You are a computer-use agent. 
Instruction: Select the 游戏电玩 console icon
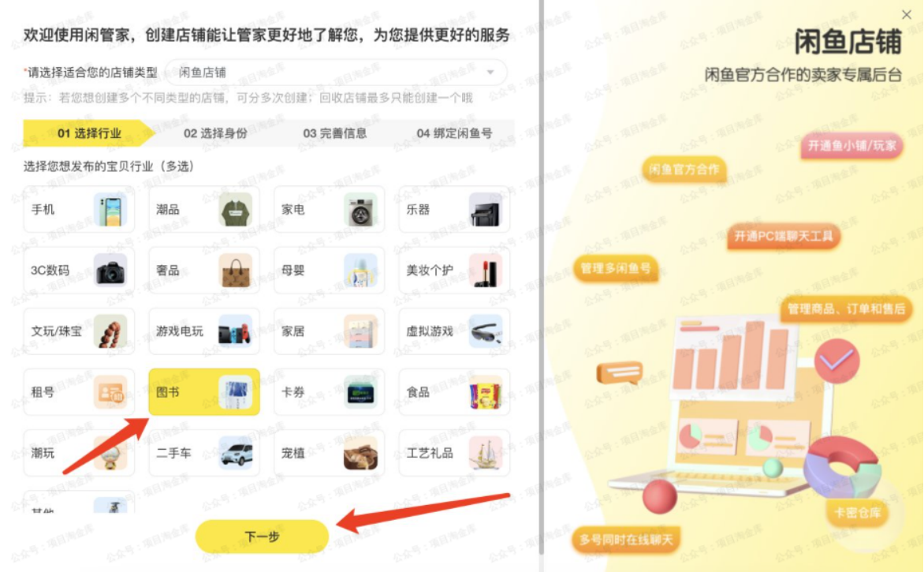click(x=235, y=331)
